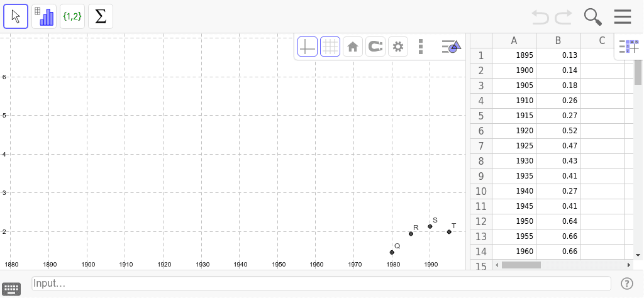The image size is (644, 298).
Task: Click the spreadsheet scroll right arrow
Action: 629,265
